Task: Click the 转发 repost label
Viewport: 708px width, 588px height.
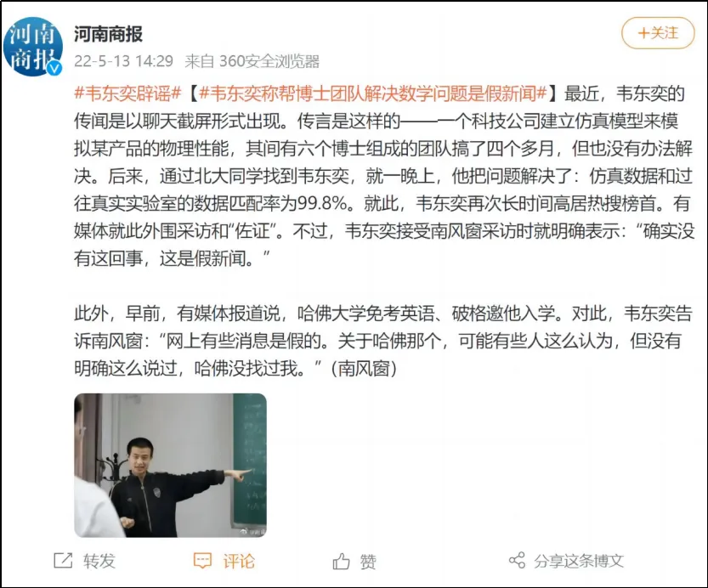Action: tap(99, 561)
